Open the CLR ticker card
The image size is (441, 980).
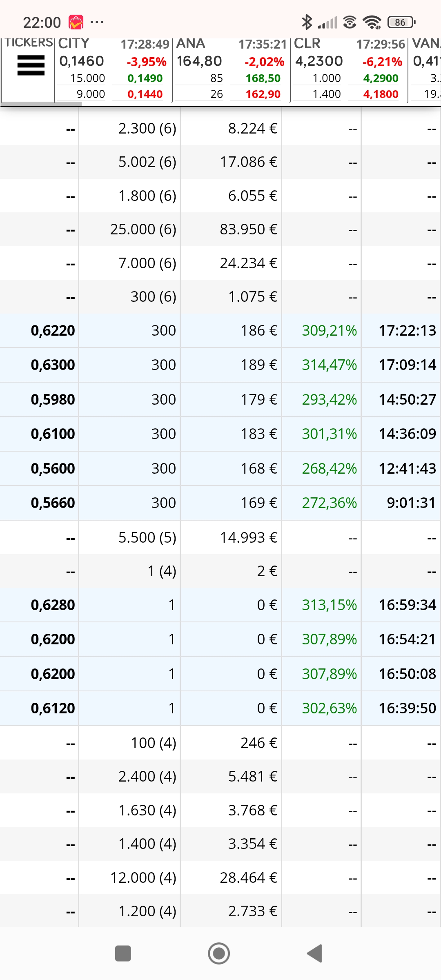click(x=349, y=69)
